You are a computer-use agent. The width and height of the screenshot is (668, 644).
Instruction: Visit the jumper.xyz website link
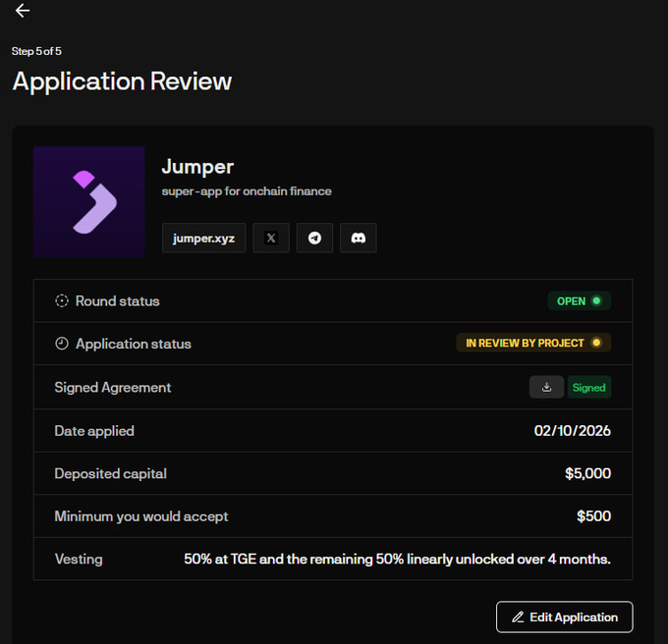(x=203, y=238)
